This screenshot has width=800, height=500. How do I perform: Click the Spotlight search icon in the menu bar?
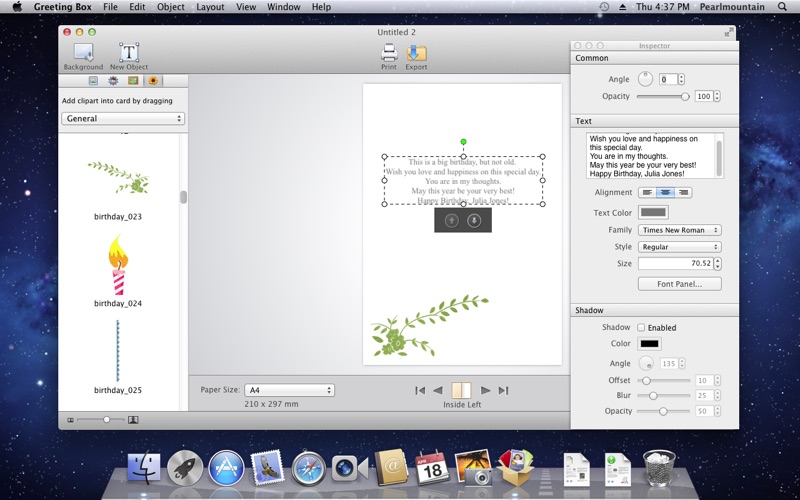point(782,7)
